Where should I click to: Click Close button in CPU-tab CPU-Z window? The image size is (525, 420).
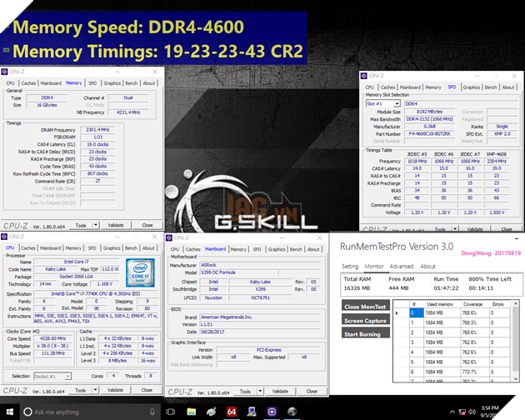pyautogui.click(x=147, y=390)
